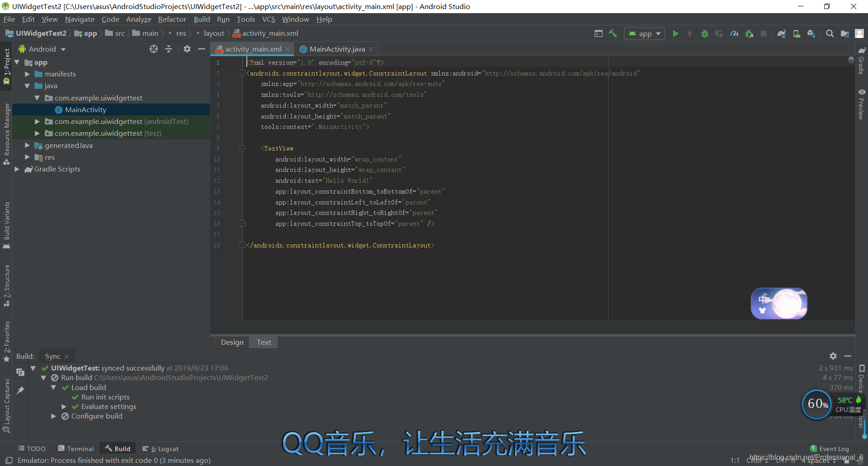The image size is (868, 466).
Task: Click the collapse all icon in Project panel
Action: (169, 49)
